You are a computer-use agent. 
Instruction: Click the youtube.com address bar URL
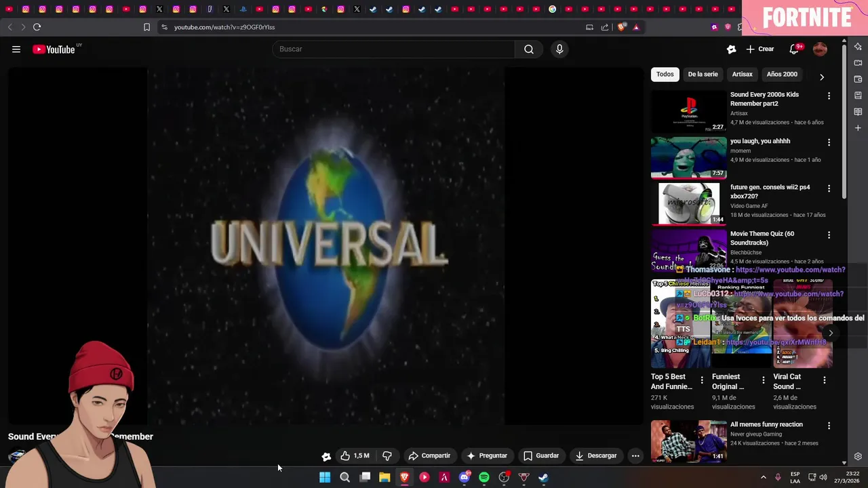[x=224, y=27]
